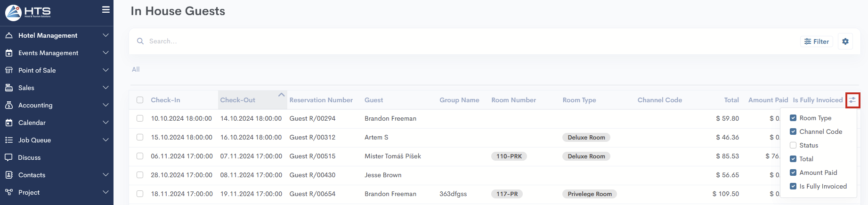
Task: Click the HTS logo
Action: click(x=28, y=12)
